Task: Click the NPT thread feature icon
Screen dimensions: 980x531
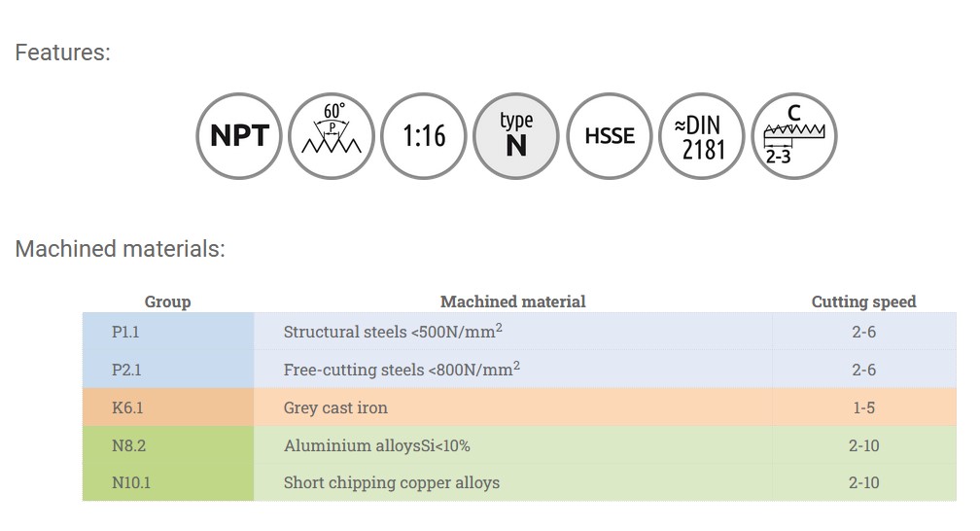Action: click(239, 136)
